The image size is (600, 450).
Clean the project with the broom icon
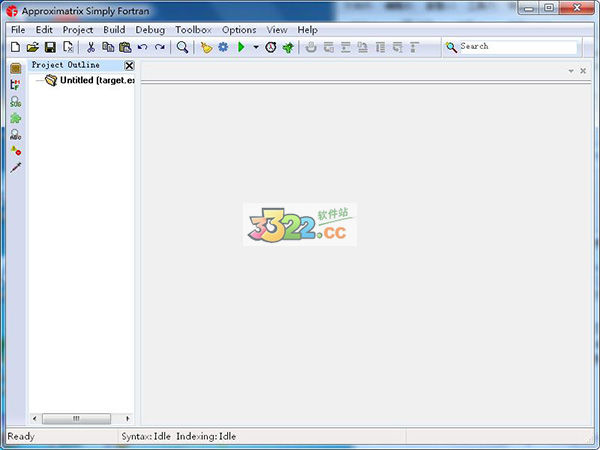[x=206, y=47]
